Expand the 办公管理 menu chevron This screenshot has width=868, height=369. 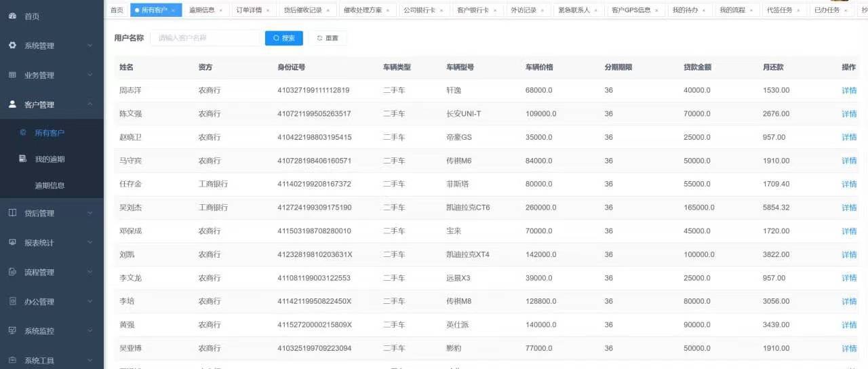90,301
